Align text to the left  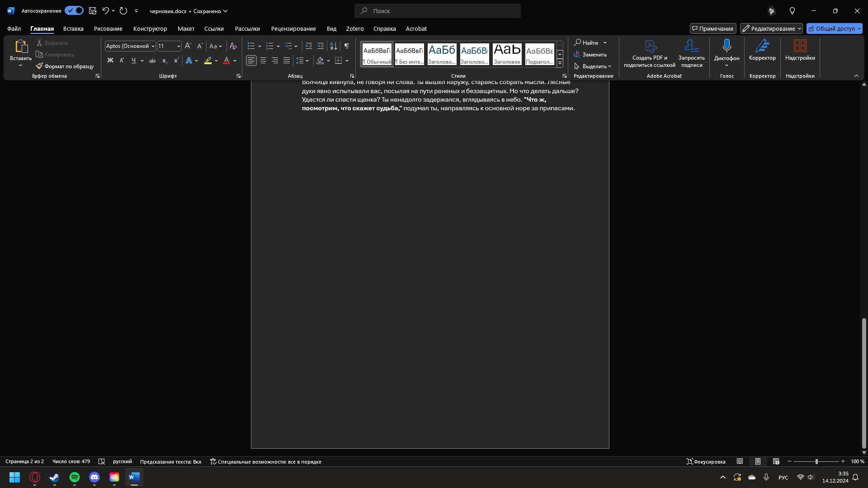click(x=251, y=61)
